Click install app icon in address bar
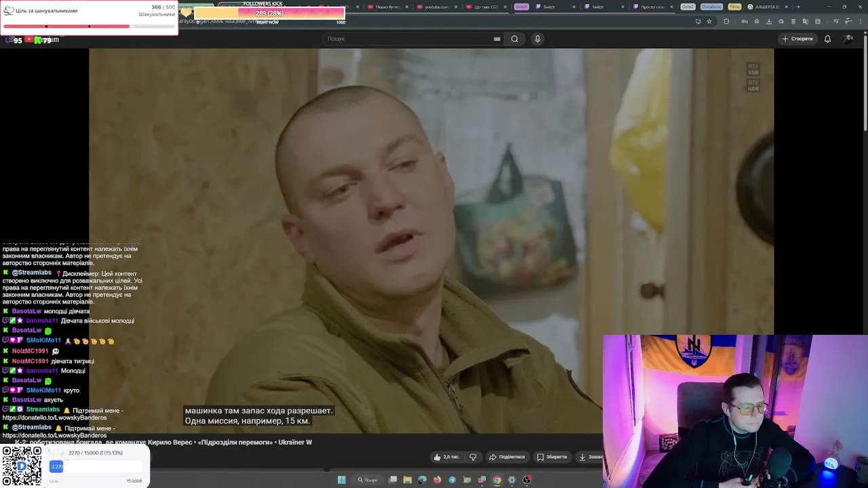The image size is (868, 488). [x=698, y=21]
